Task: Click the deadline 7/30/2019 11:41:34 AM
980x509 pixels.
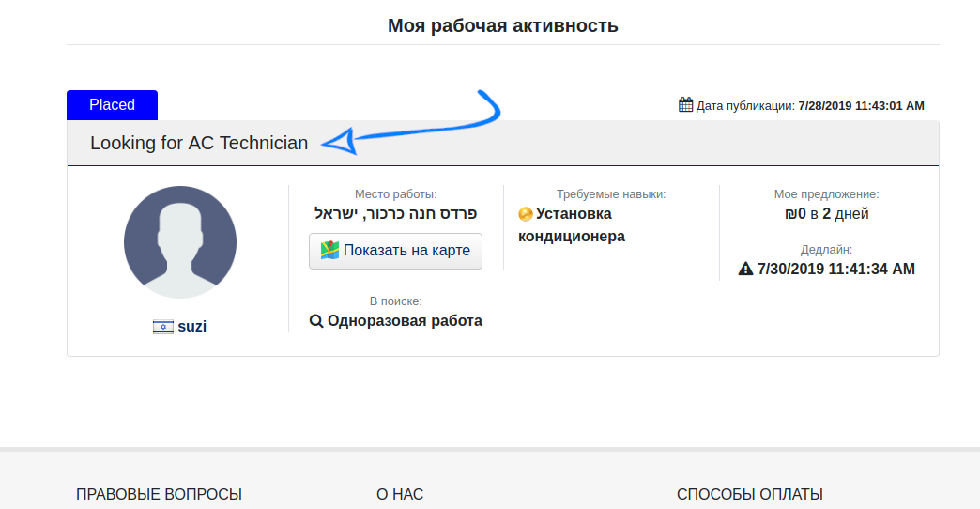Action: pos(836,269)
